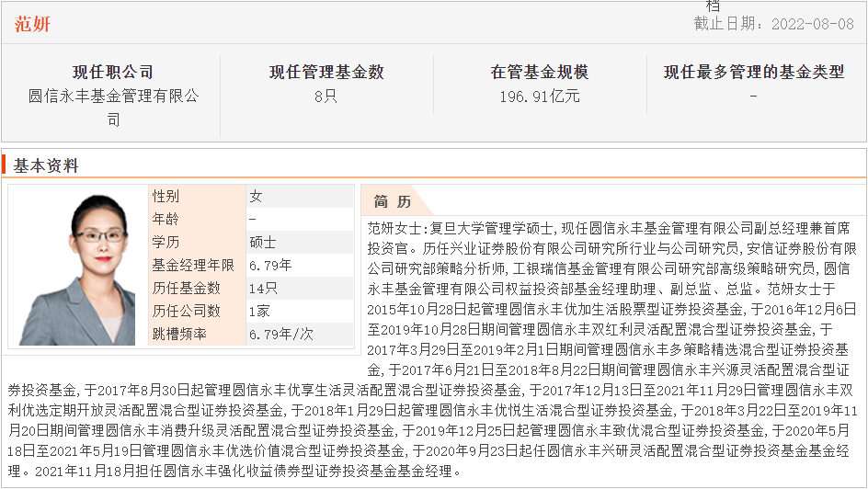Select the 现任最多管理的基金类型 heading

coord(754,72)
